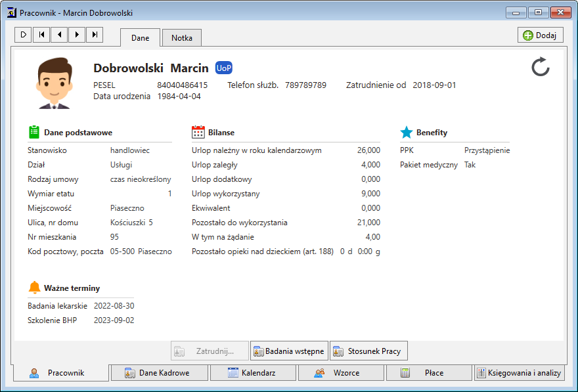This screenshot has height=392, width=578.
Task: Click the Dane podstawowe clipboard icon
Action: tap(34, 132)
